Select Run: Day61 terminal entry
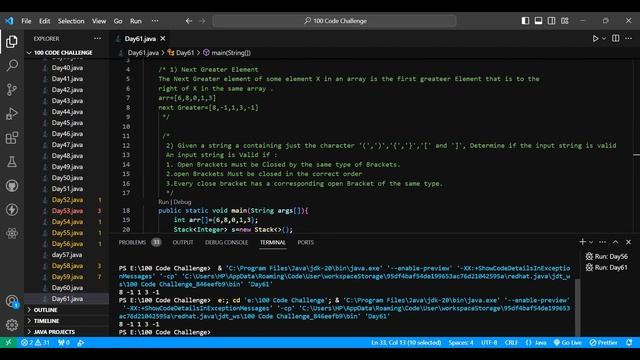Screen dimensions: 640x360 coord(607,267)
